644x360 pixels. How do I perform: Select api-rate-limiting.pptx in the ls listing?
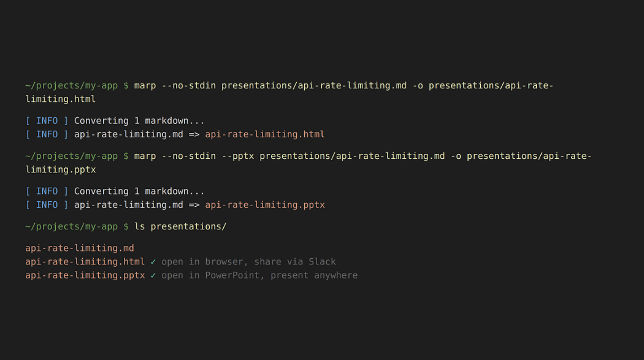click(85, 275)
